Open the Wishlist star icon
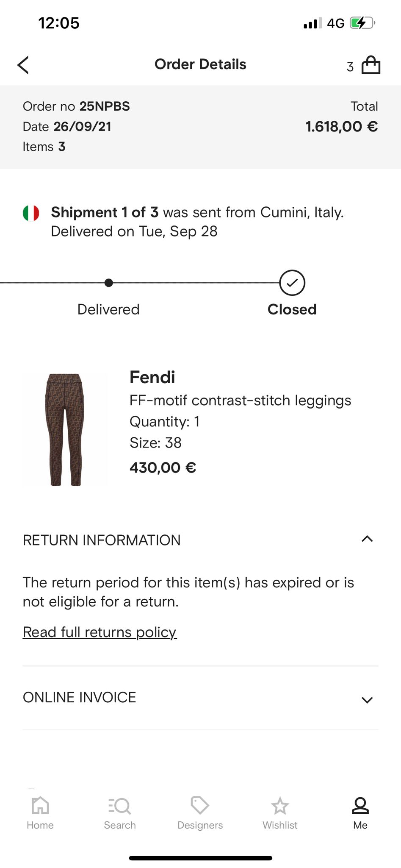The height and width of the screenshot is (868, 401). (x=280, y=805)
